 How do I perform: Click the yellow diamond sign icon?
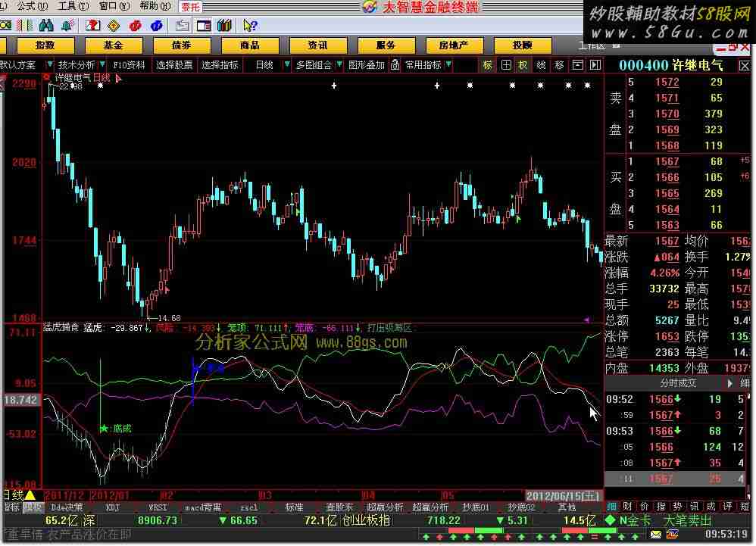[114, 25]
